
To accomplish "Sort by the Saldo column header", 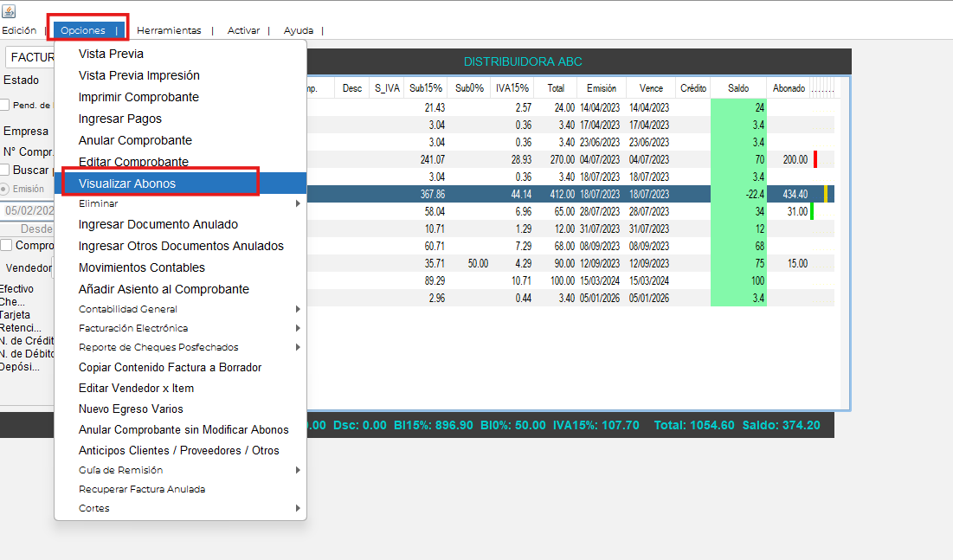I will click(738, 88).
